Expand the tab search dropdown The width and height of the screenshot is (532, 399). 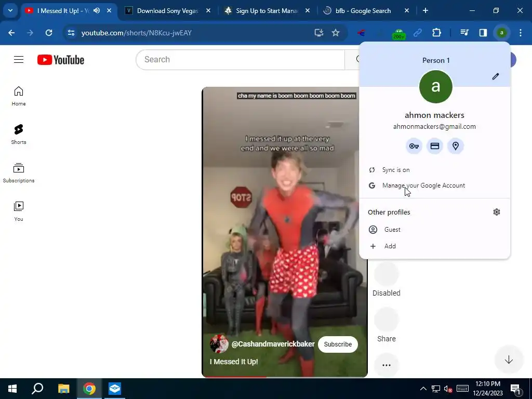coord(10,10)
